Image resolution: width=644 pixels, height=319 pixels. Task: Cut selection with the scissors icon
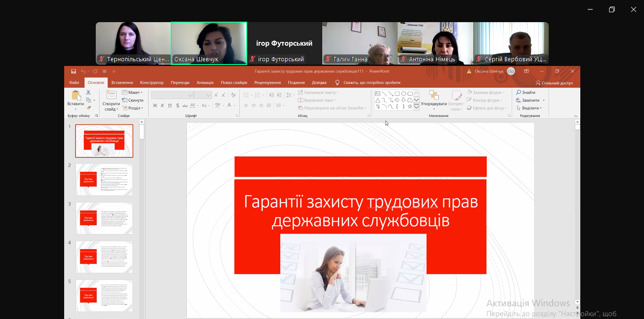[x=88, y=93]
